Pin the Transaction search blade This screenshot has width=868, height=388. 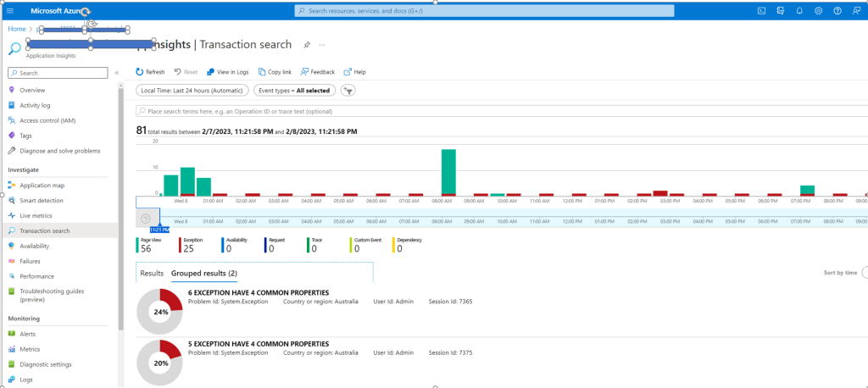pos(307,44)
